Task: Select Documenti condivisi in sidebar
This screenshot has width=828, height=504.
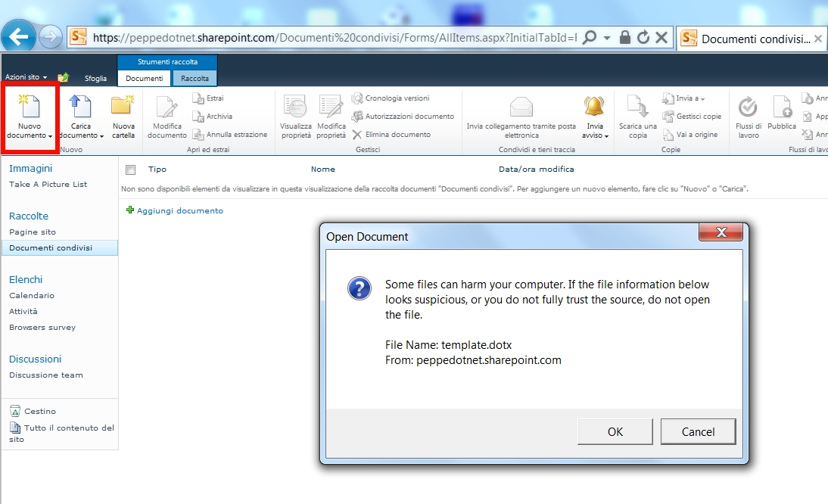Action: (x=60, y=247)
